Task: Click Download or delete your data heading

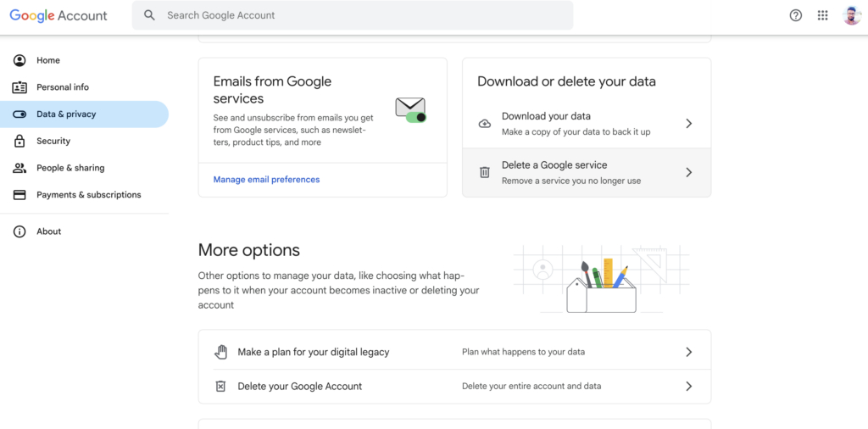Action: 566,82
